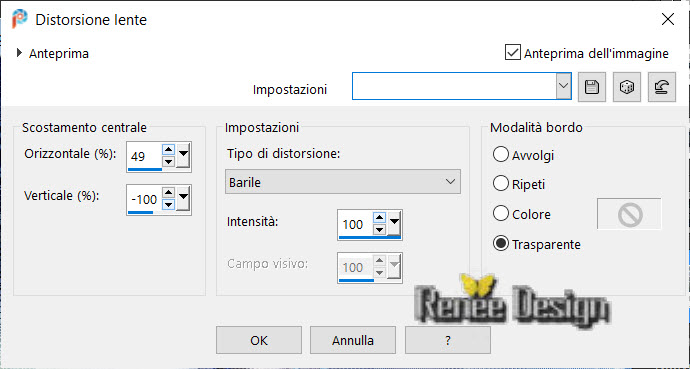The width and height of the screenshot is (690, 369).
Task: Increase the Orizzontale value with up arrow
Action: (x=169, y=150)
